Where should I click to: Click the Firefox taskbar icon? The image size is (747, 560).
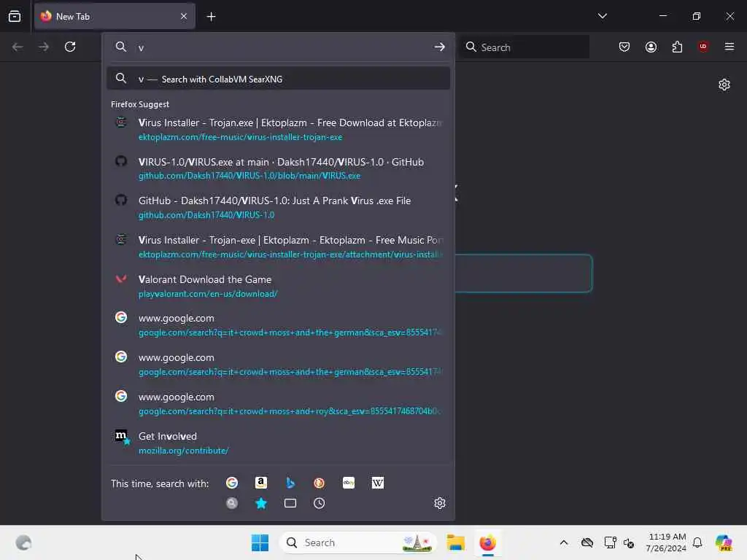(x=487, y=542)
